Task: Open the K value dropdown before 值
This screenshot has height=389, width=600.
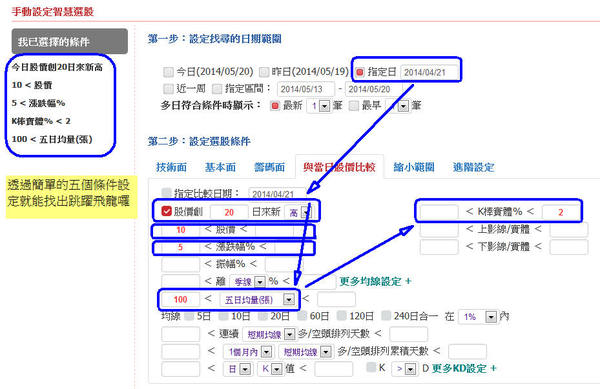Action: pyautogui.click(x=270, y=369)
